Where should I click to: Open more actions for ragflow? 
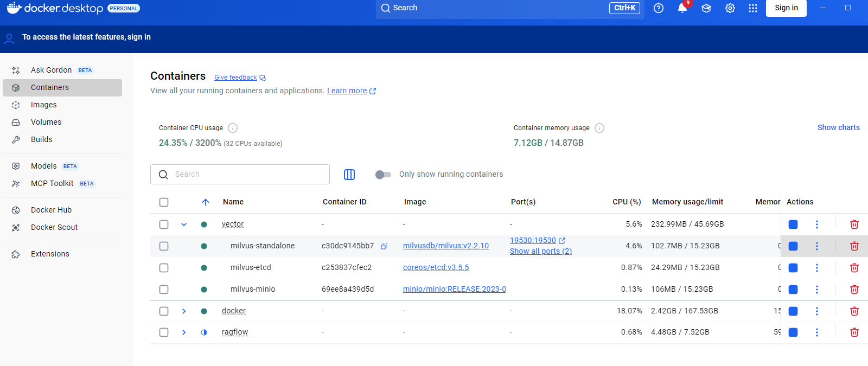pos(817,332)
